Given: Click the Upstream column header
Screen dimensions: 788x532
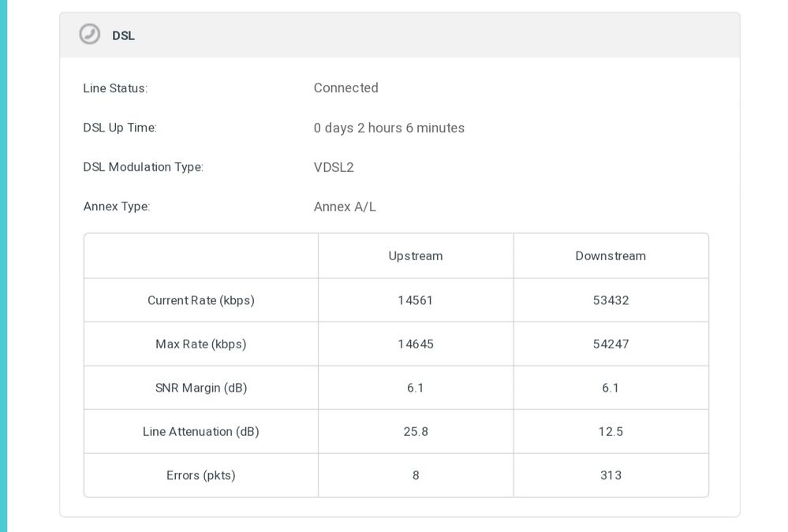Looking at the screenshot, I should click(416, 256).
